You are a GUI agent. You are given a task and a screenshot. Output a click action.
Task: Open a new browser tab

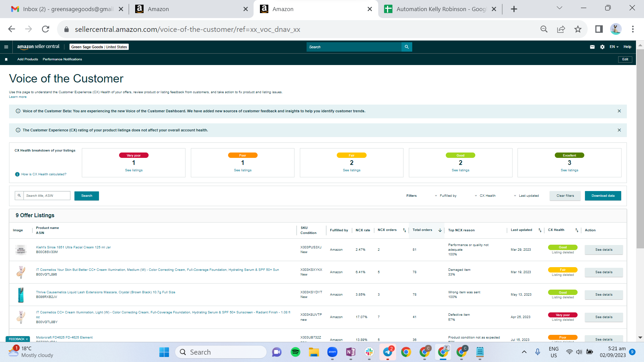514,9
